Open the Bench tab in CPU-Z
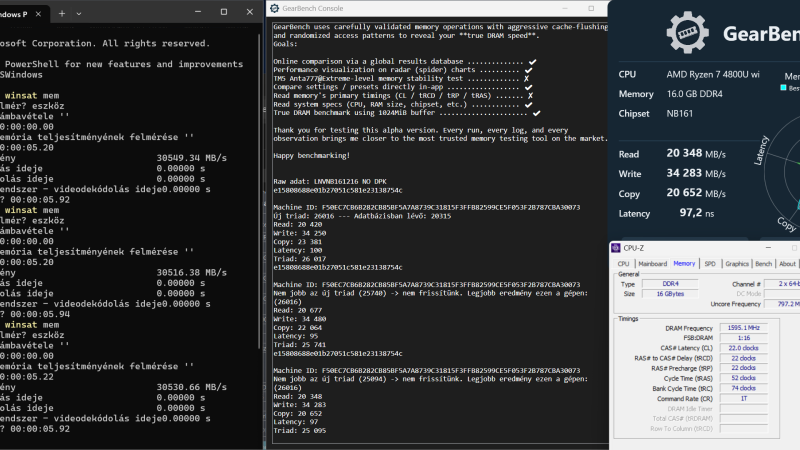 point(763,264)
